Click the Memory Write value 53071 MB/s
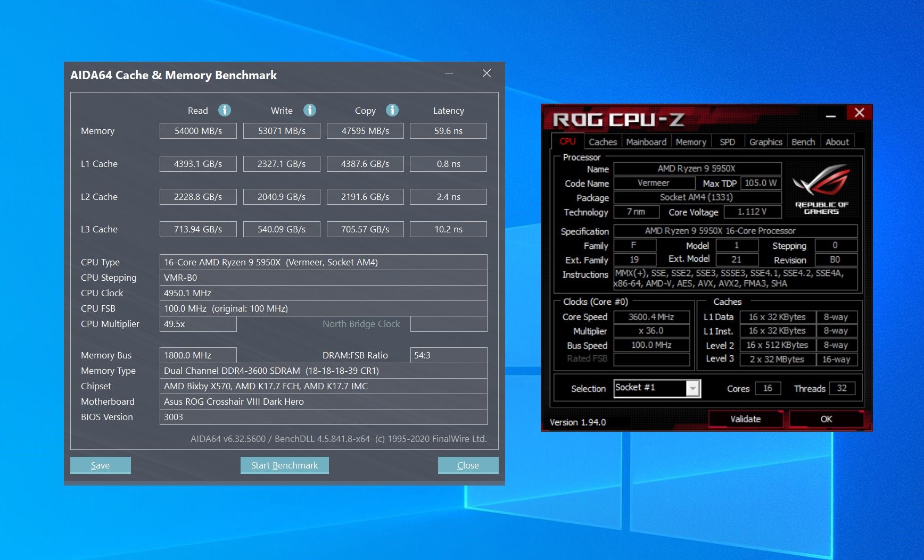The height and width of the screenshot is (560, 924). pos(282,131)
